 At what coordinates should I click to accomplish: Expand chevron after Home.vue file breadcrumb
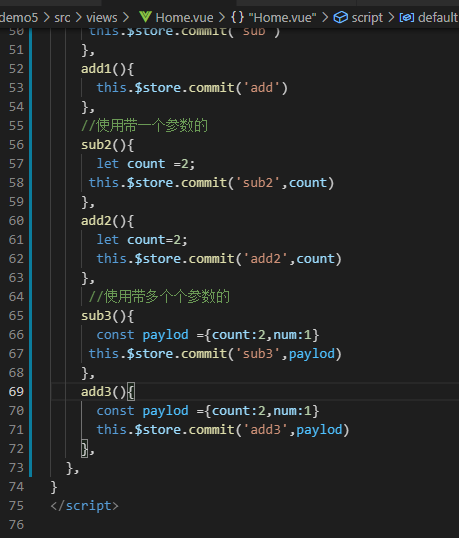click(x=222, y=17)
